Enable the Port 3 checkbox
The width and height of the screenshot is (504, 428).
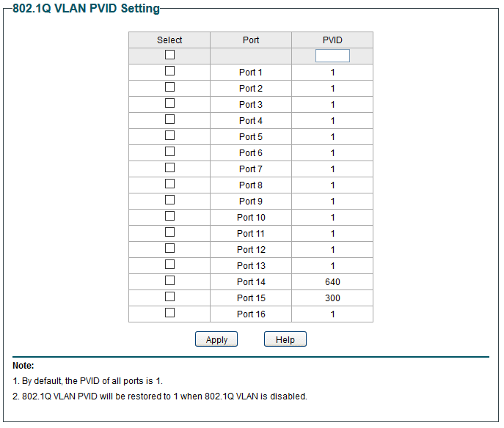[169, 103]
